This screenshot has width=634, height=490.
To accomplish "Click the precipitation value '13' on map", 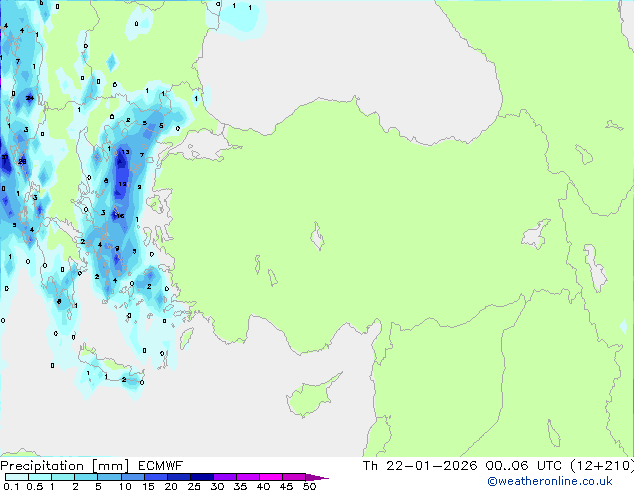I will [x=125, y=152].
